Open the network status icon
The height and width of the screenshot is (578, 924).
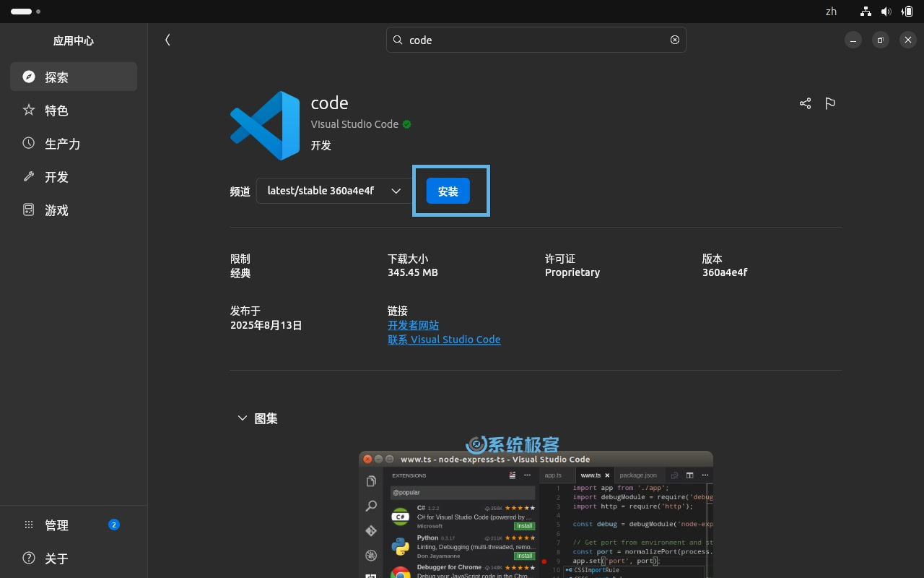coord(866,11)
